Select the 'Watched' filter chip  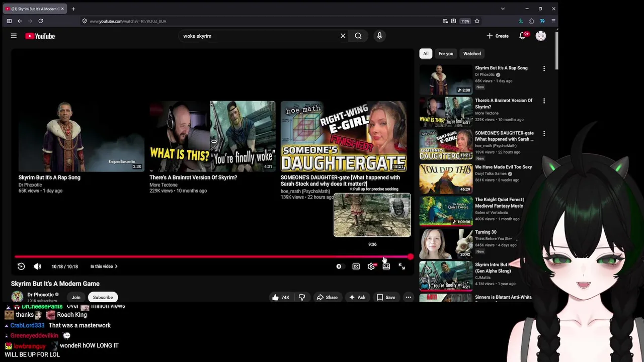(x=472, y=53)
